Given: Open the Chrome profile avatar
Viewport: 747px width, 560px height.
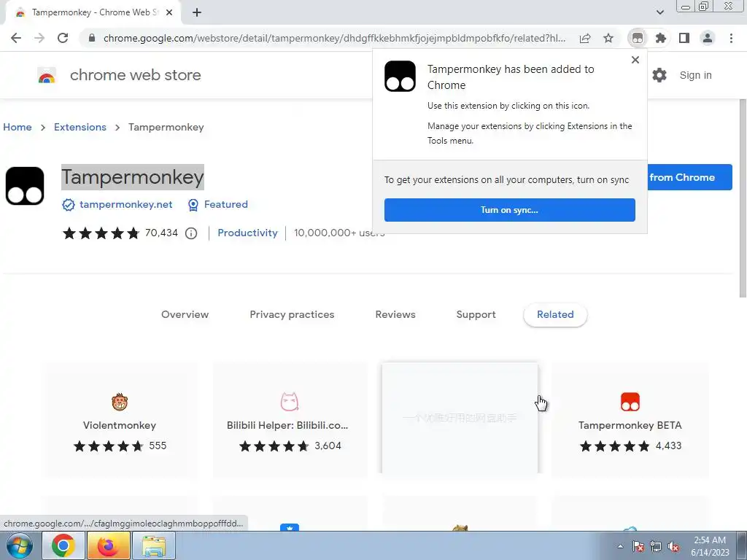Looking at the screenshot, I should coord(708,38).
